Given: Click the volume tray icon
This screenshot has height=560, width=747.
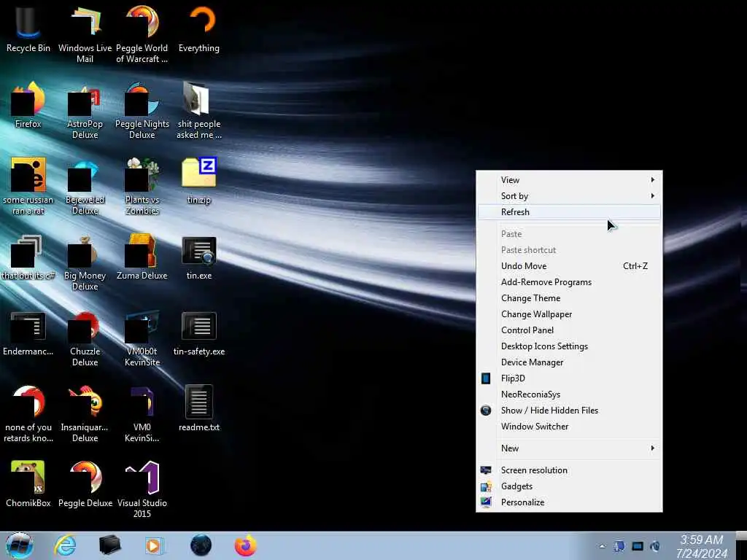Looking at the screenshot, I should pos(655,546).
